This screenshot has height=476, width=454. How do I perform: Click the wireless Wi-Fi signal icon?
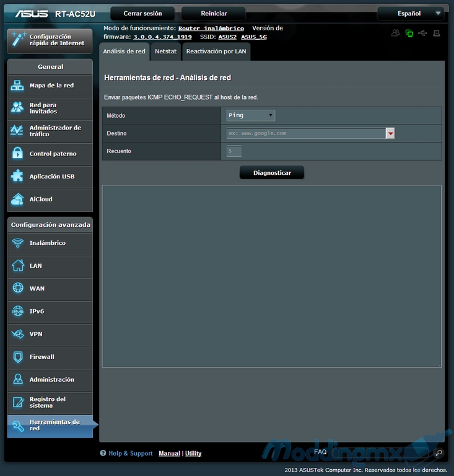click(x=17, y=243)
